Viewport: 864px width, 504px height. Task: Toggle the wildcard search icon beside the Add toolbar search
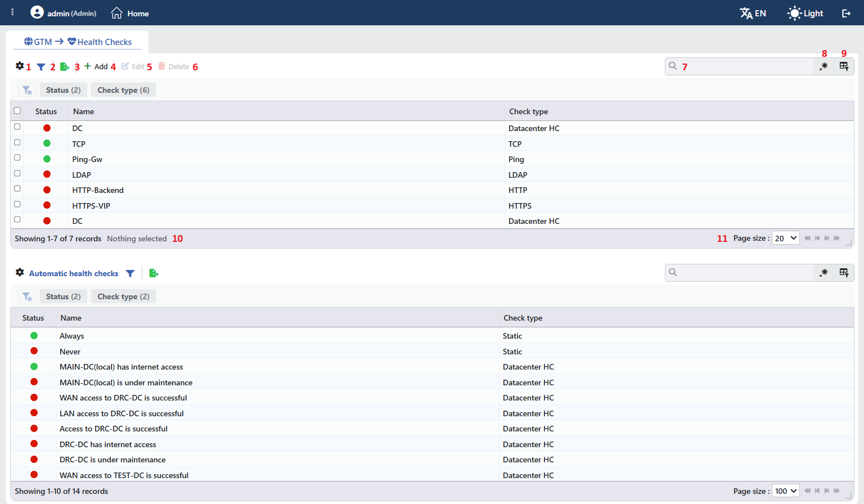tap(824, 66)
